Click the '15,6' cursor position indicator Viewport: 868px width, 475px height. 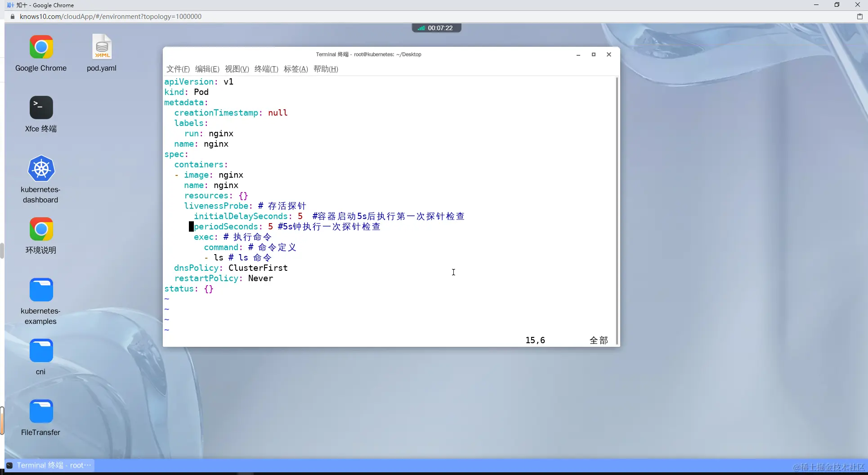tap(535, 341)
